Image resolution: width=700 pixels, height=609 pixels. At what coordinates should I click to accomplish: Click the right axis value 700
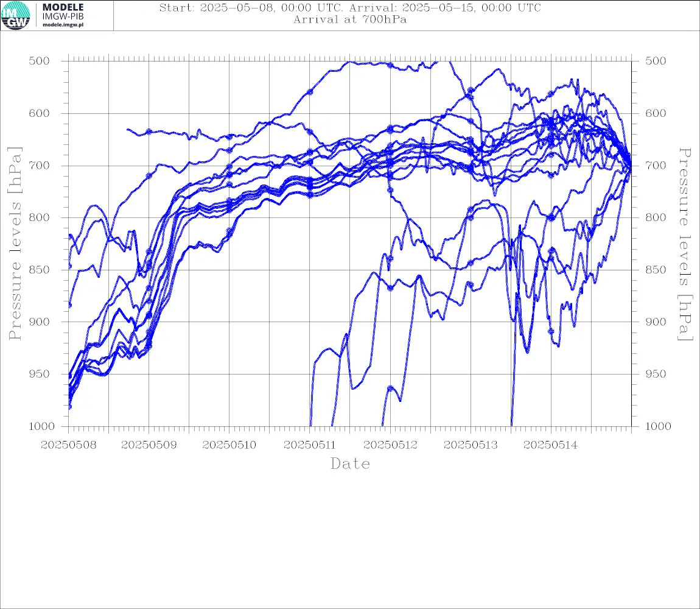[x=656, y=165]
